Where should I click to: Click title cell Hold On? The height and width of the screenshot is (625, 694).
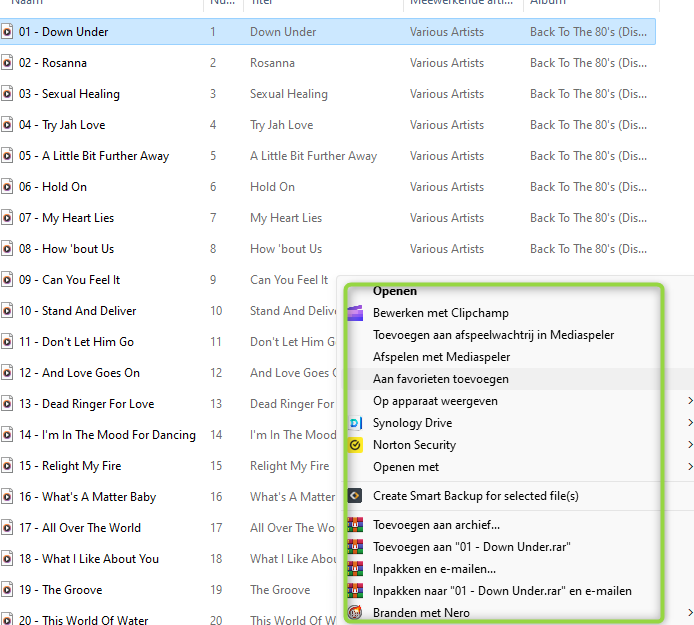coord(272,187)
